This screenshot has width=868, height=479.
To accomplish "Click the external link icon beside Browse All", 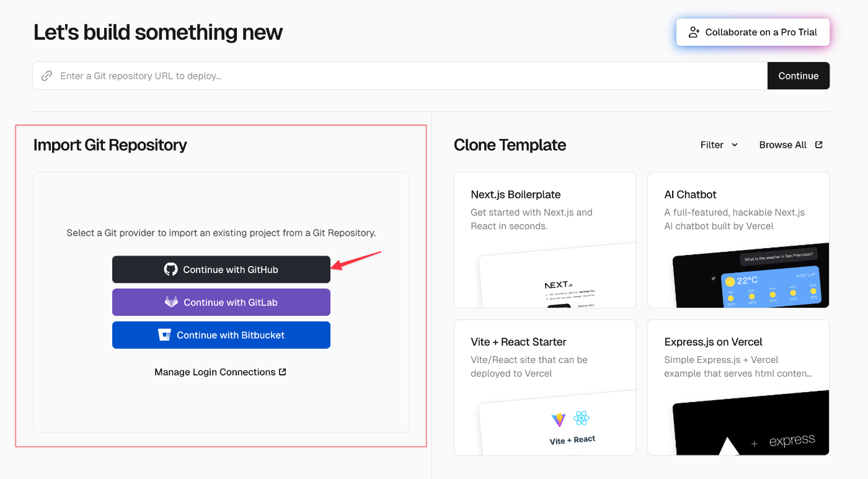I will [818, 145].
